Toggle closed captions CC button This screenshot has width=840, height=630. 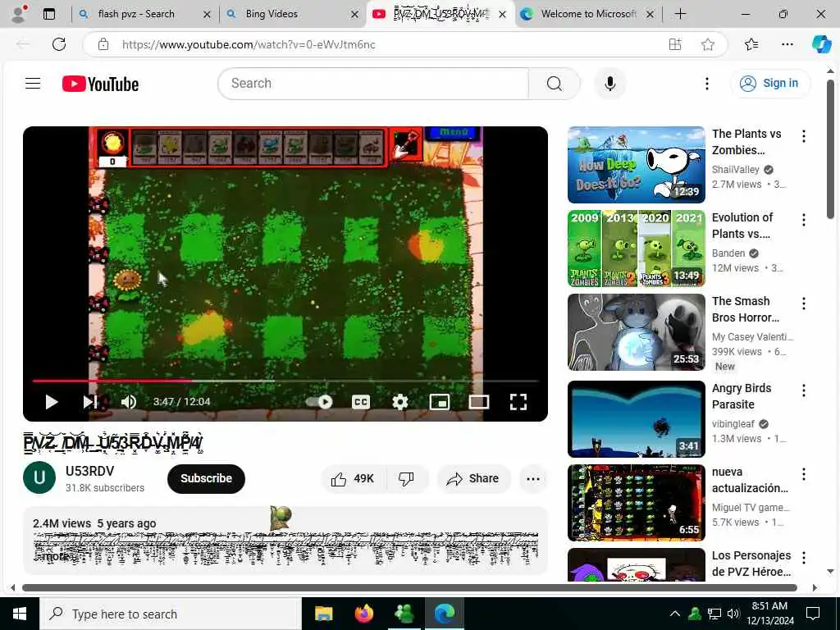(361, 402)
